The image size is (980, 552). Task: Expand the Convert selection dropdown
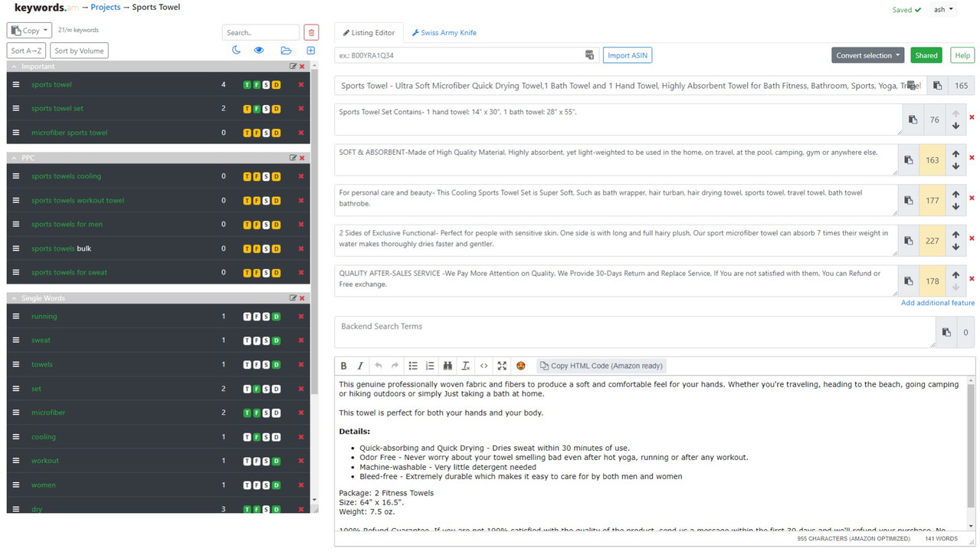[867, 55]
